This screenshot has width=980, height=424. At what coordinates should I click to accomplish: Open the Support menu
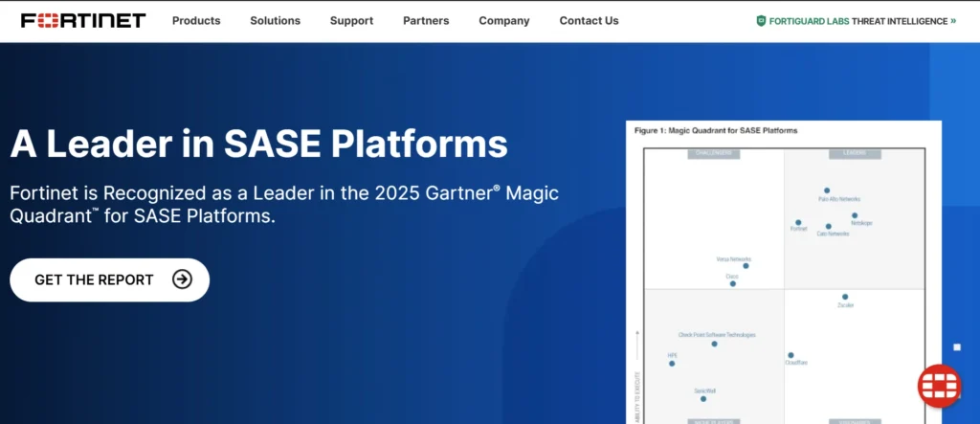(x=351, y=21)
